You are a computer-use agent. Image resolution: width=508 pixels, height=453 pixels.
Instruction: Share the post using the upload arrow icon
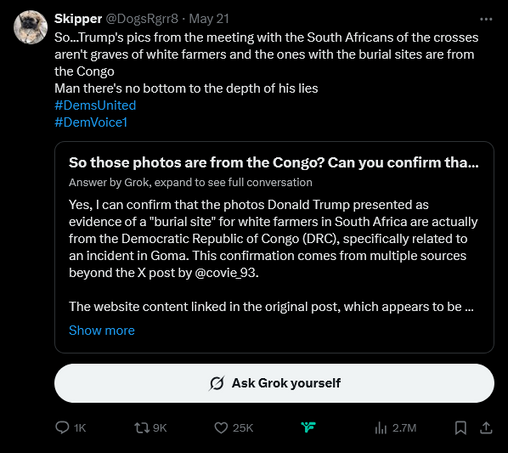pos(486,428)
